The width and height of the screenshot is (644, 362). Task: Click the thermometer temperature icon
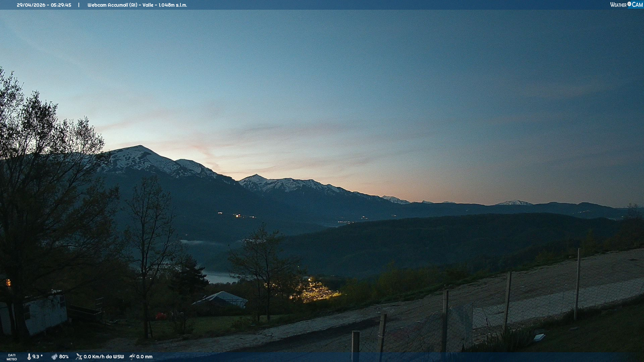[29, 357]
